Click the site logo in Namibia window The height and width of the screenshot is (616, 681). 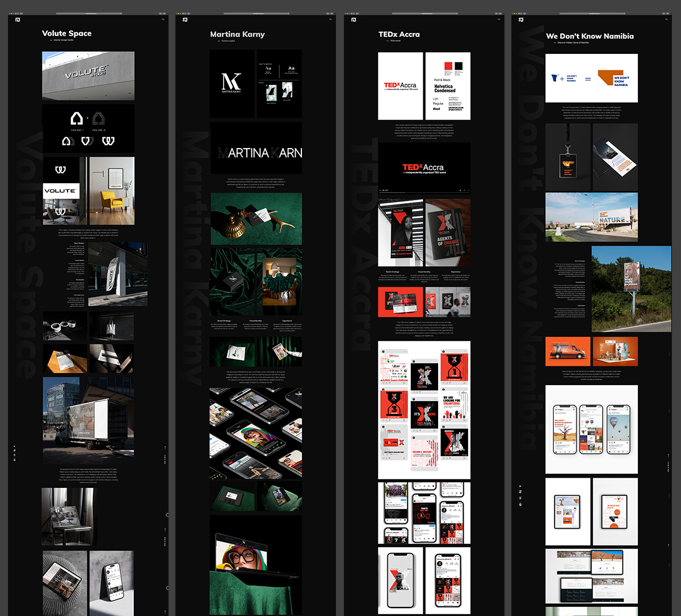[x=520, y=20]
